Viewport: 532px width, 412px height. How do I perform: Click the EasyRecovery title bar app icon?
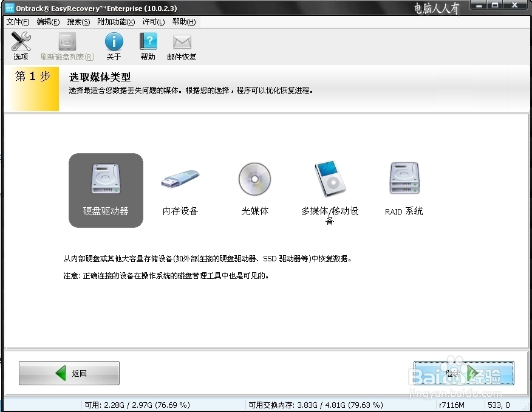click(x=10, y=8)
